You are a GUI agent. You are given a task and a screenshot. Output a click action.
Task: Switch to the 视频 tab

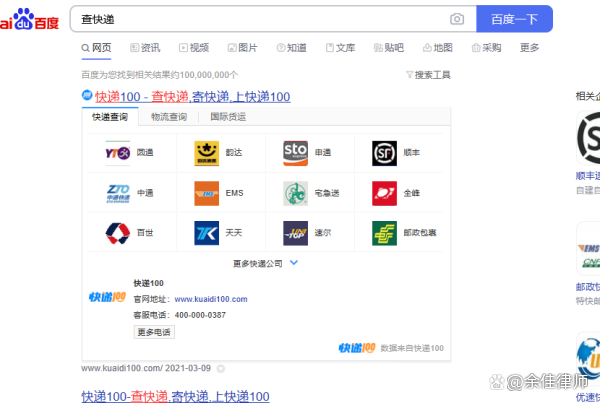click(194, 48)
